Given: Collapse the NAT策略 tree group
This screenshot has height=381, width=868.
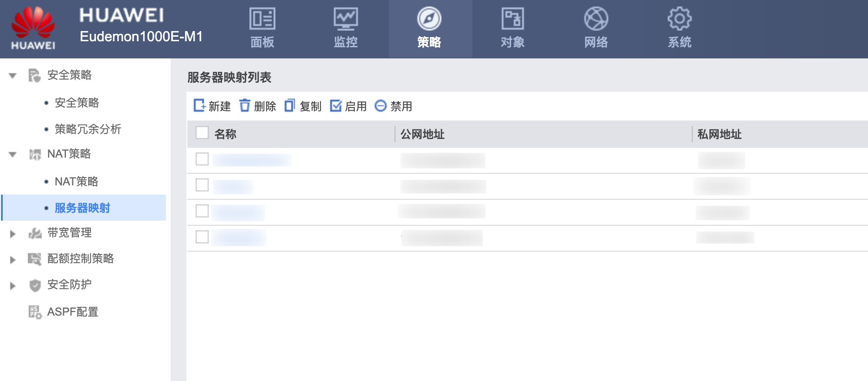Looking at the screenshot, I should [13, 154].
